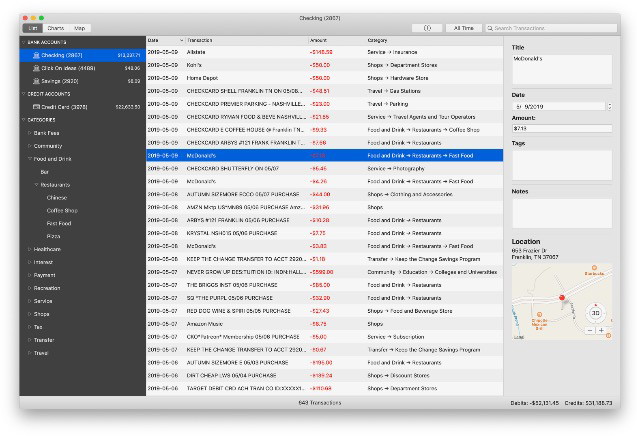This screenshot has height=436, width=637.
Task: Click the Savings account bank icon
Action: click(x=37, y=79)
